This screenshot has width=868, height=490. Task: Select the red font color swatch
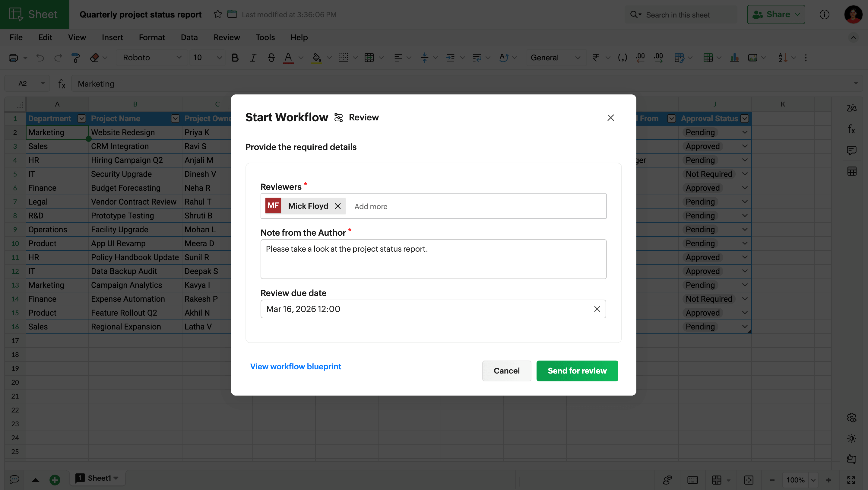(x=288, y=58)
